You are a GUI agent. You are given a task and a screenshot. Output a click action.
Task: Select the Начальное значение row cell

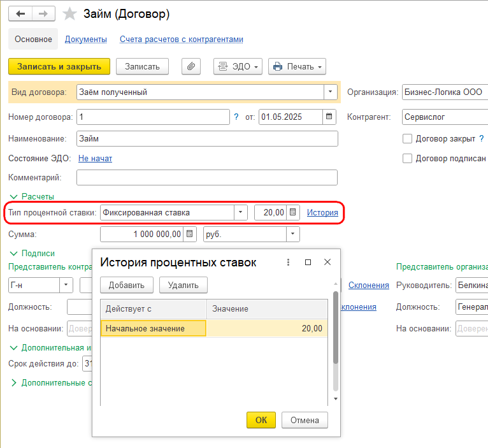pyautogui.click(x=154, y=328)
